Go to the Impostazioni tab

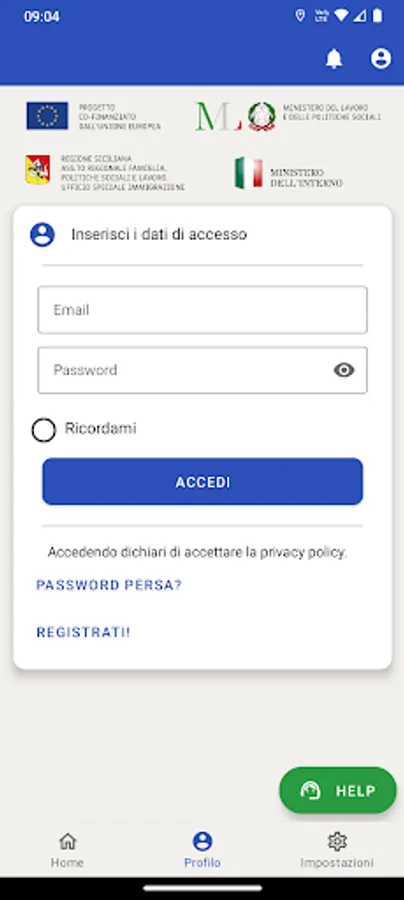pyautogui.click(x=337, y=850)
